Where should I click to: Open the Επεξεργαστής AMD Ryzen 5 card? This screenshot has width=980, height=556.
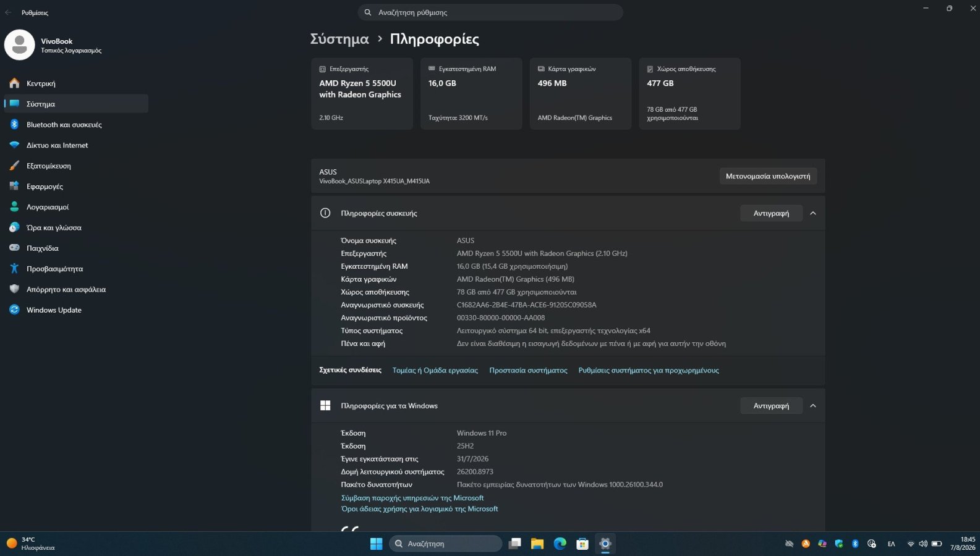coord(362,94)
